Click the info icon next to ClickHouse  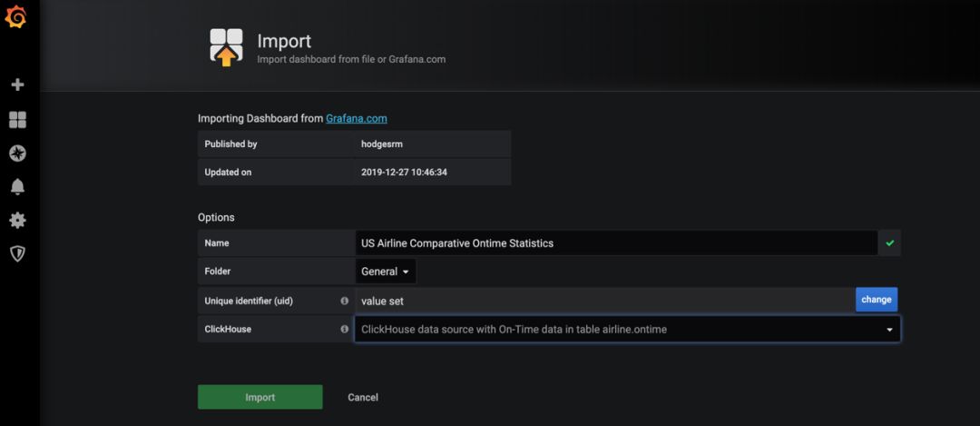click(345, 329)
